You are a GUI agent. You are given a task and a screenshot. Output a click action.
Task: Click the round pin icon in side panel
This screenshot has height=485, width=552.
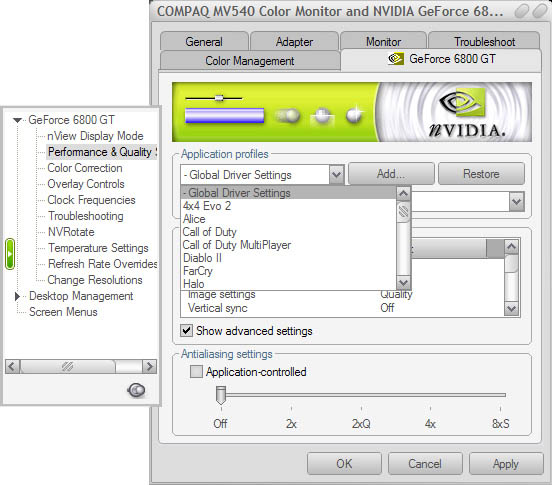pos(136,390)
